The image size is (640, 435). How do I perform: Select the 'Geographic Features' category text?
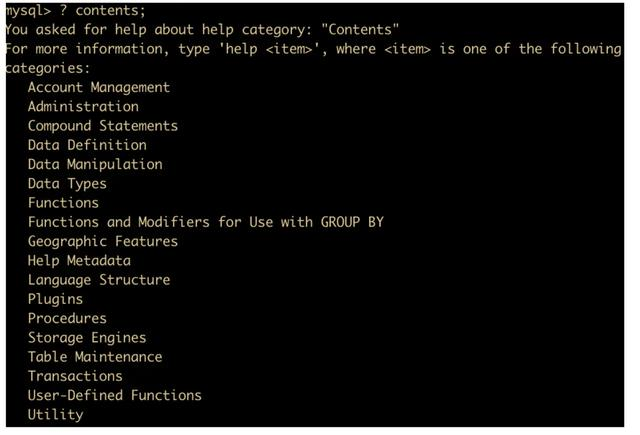pos(103,242)
